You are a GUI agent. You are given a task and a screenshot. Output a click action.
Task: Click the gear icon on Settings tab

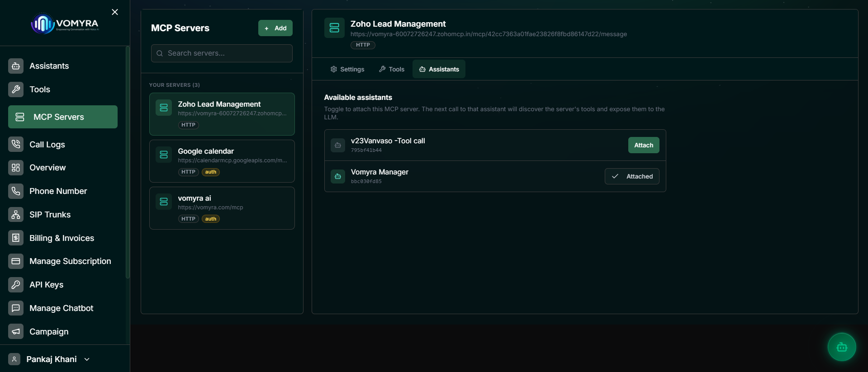pos(334,69)
